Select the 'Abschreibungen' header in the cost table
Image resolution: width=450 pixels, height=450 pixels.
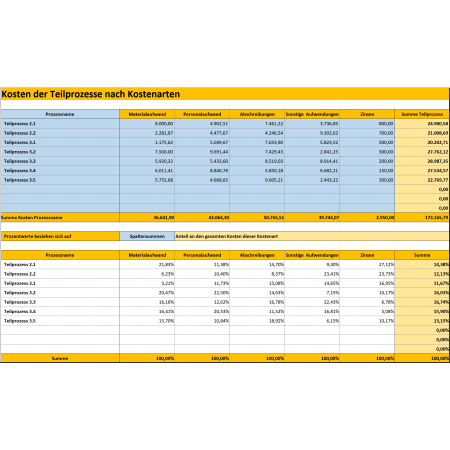click(257, 114)
